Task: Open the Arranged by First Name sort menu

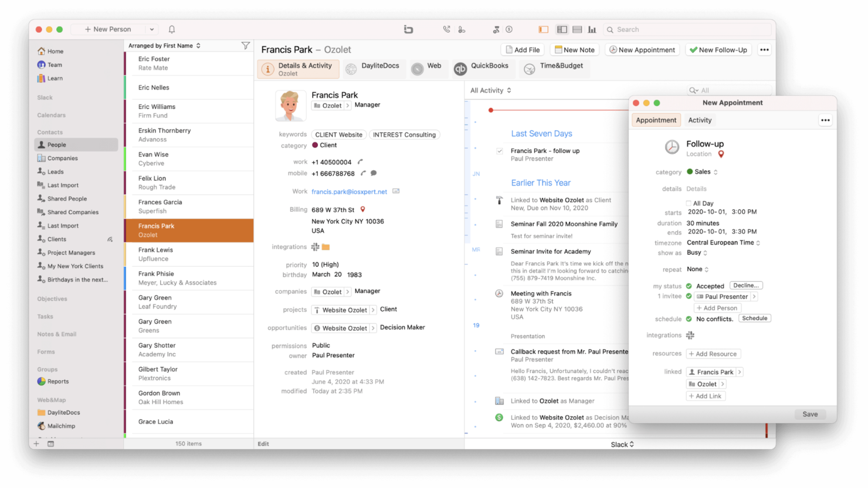Action: pyautogui.click(x=163, y=45)
